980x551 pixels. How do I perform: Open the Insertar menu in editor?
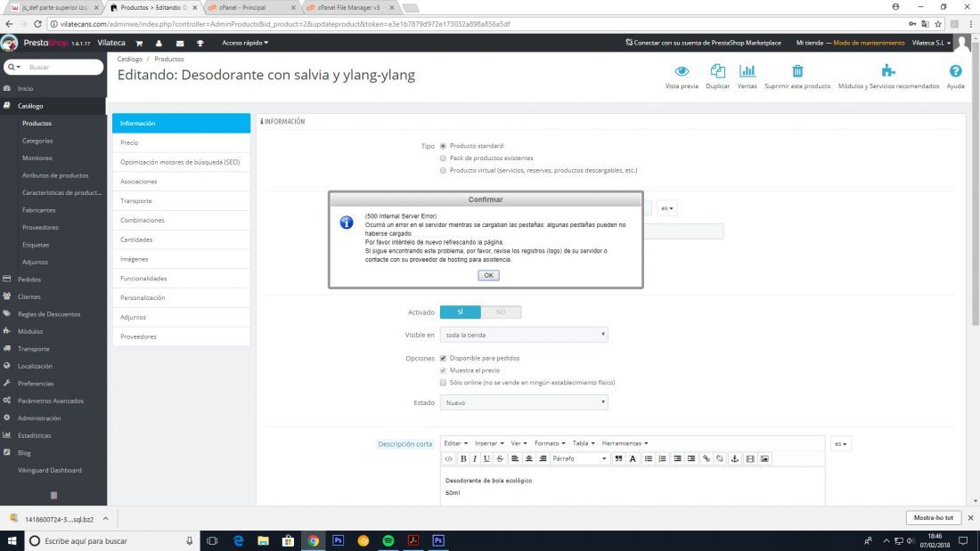click(x=489, y=443)
